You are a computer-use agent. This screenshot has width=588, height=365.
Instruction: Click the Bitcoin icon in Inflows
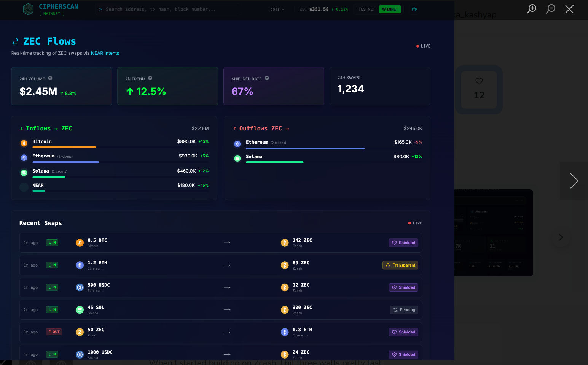coord(24,143)
